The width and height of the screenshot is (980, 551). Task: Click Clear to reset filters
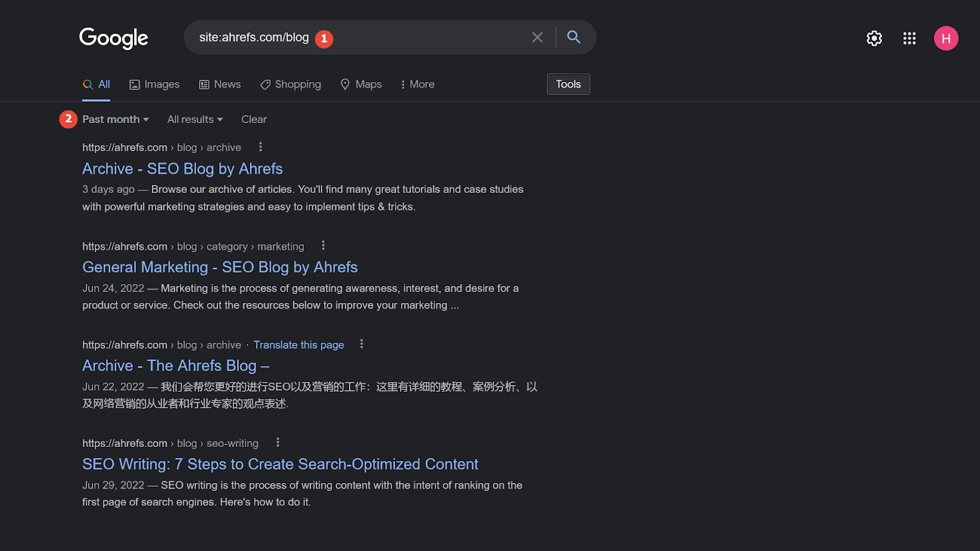pyautogui.click(x=254, y=119)
